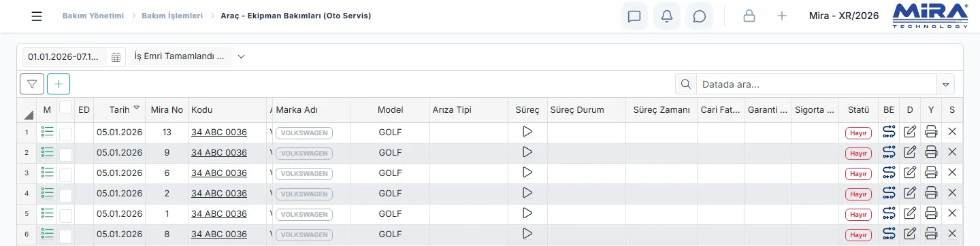
Task: Expand the İş Emri Tamamlandı dropdown
Action: pyautogui.click(x=241, y=57)
